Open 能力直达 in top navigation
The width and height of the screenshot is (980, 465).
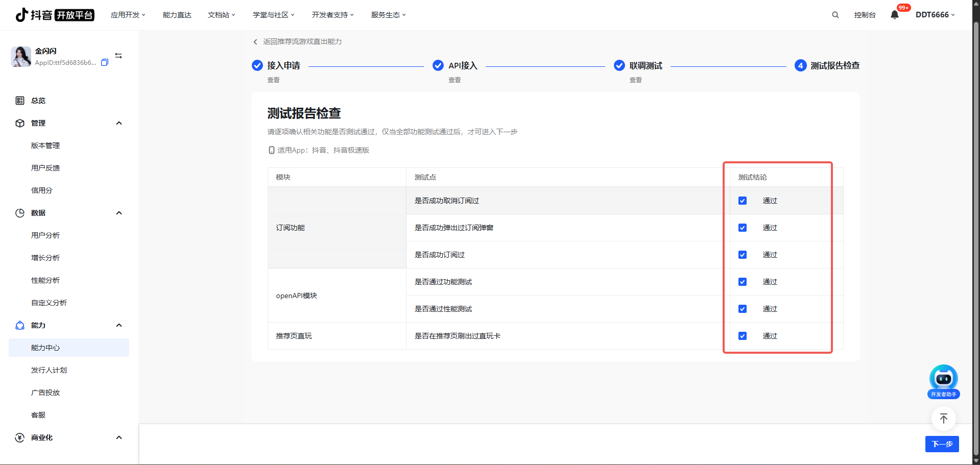click(x=177, y=15)
